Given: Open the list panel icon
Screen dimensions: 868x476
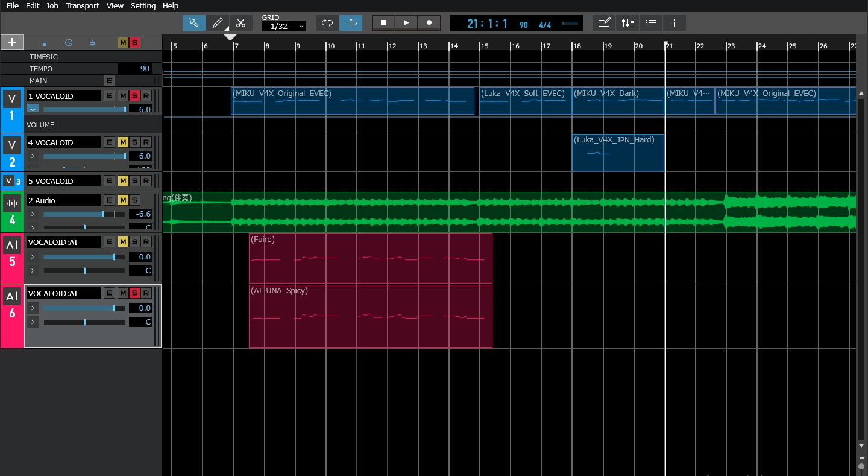Looking at the screenshot, I should click(651, 23).
